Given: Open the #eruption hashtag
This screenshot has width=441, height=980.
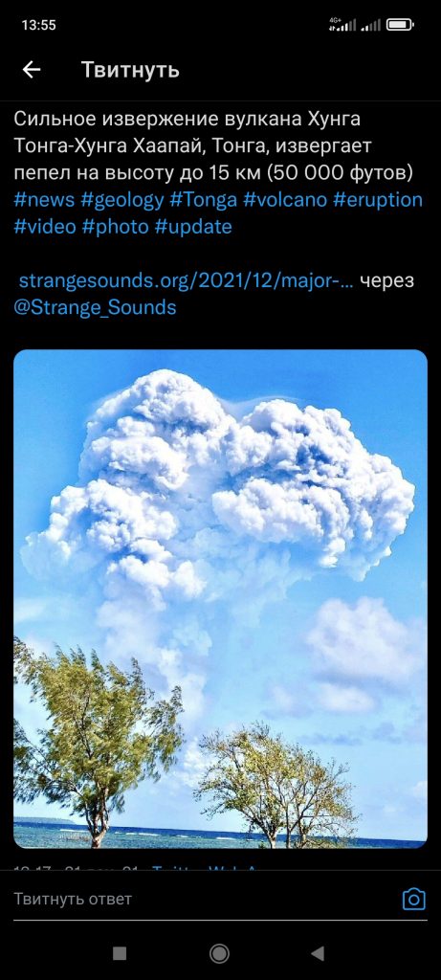Looking at the screenshot, I should (377, 200).
